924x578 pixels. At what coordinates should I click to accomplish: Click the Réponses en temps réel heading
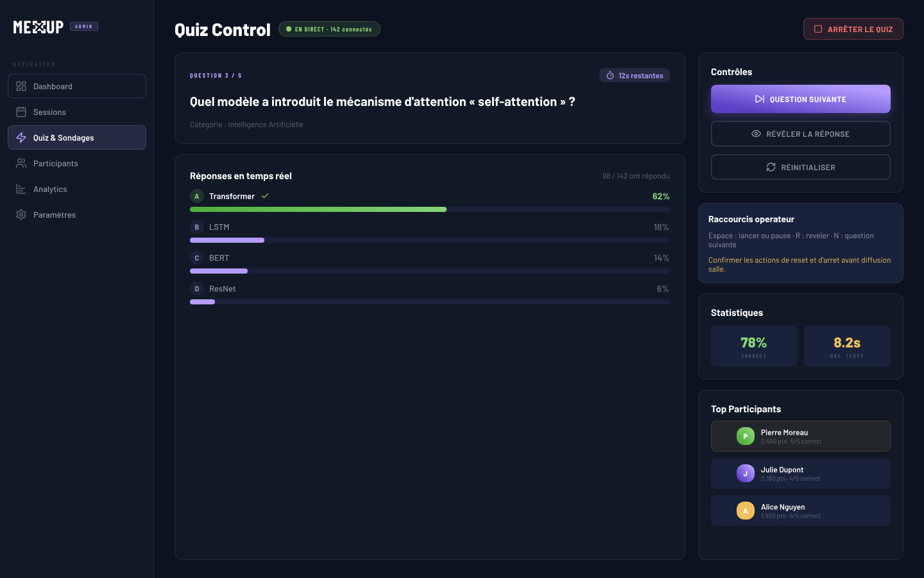pyautogui.click(x=241, y=176)
